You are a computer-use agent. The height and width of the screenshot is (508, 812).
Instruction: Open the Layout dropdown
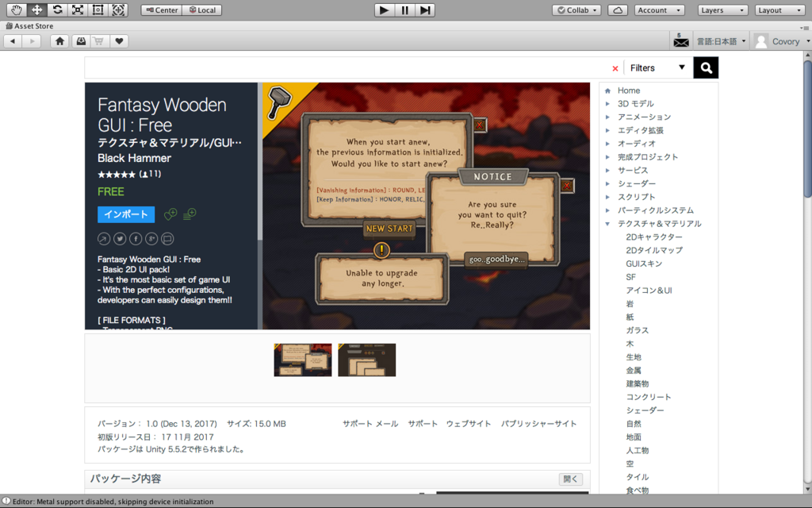click(779, 10)
